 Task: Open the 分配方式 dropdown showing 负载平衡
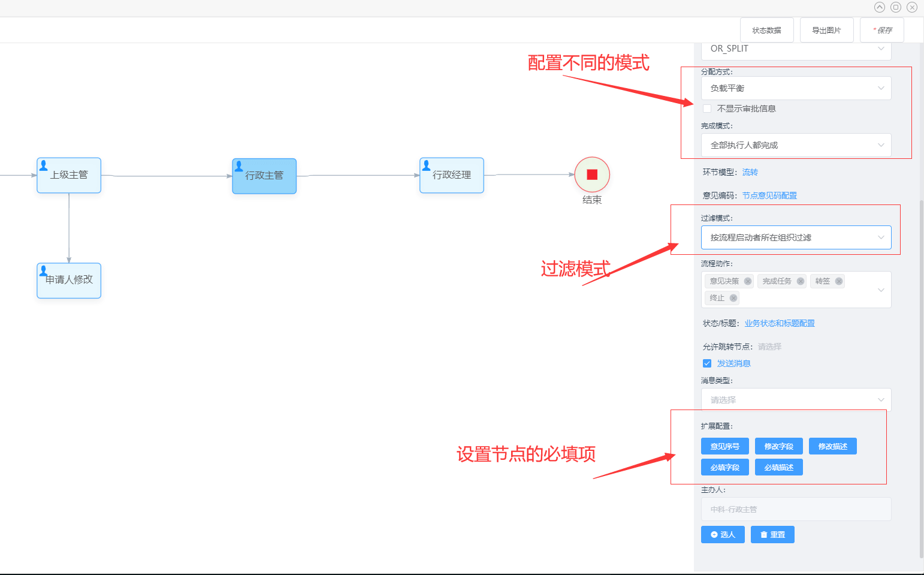(x=796, y=88)
